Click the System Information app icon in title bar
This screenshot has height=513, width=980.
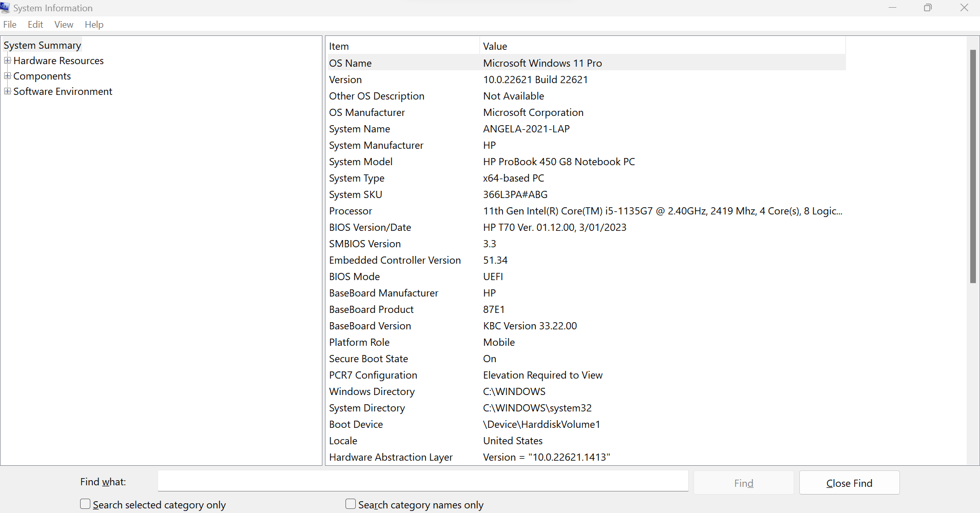tap(5, 8)
